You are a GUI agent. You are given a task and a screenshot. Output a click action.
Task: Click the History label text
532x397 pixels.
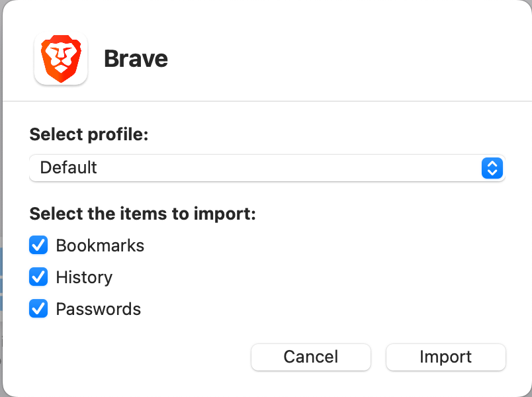pos(84,277)
